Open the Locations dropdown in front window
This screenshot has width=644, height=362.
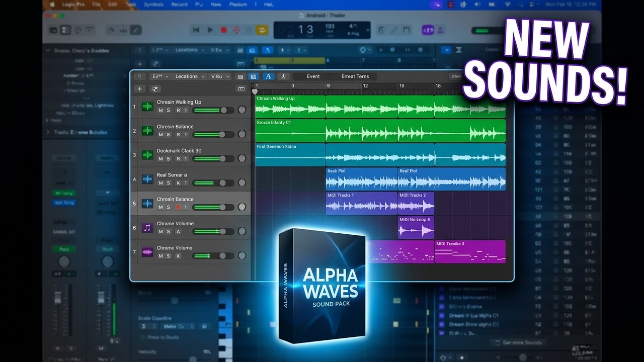point(190,76)
